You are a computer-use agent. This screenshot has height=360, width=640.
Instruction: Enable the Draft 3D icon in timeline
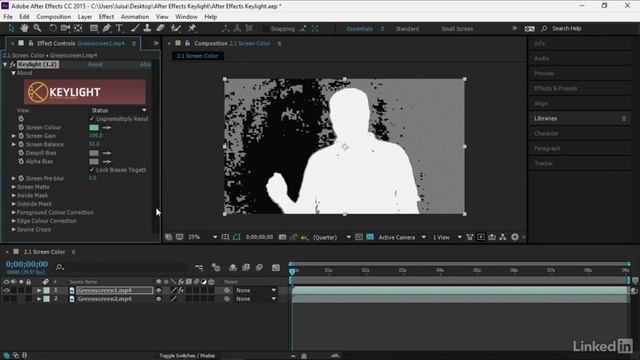point(216,268)
